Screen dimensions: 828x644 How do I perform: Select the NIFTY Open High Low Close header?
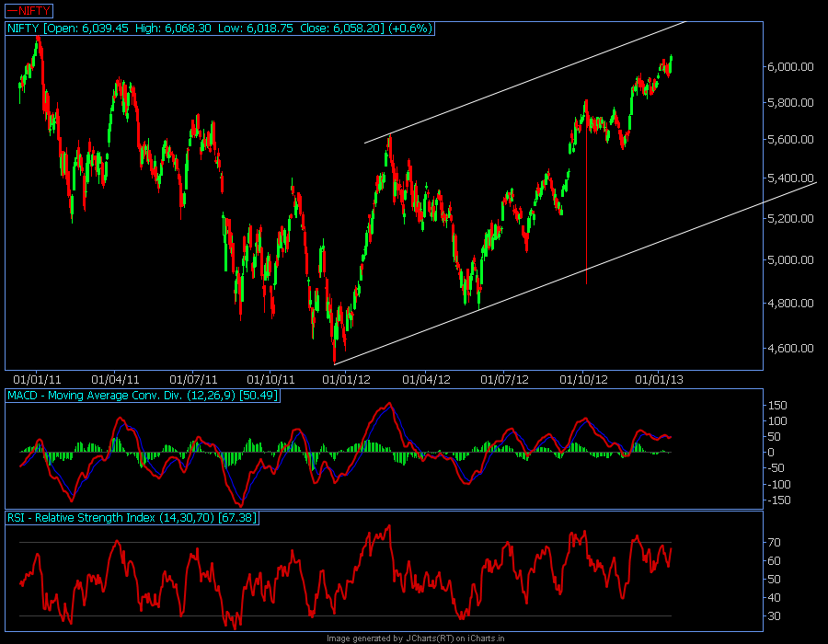(x=220, y=29)
